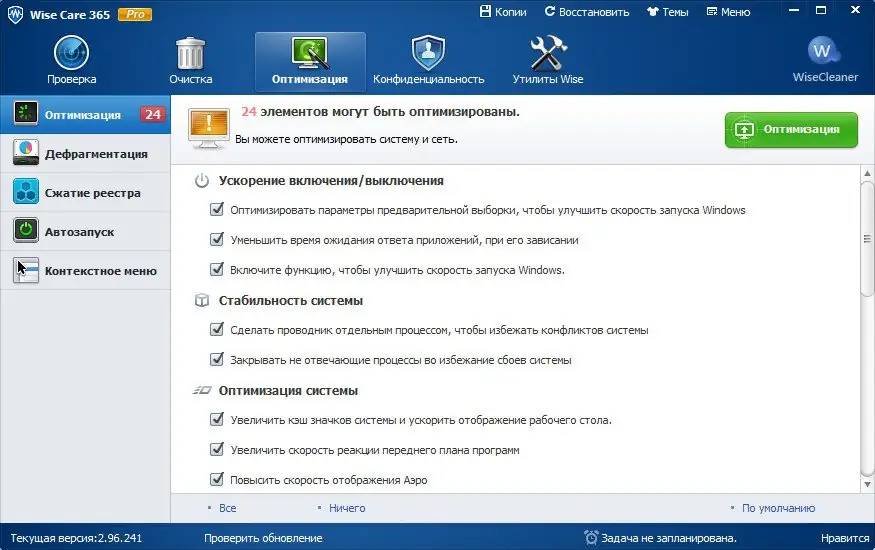
Task: Click the warning monitor icon
Action: (x=208, y=128)
